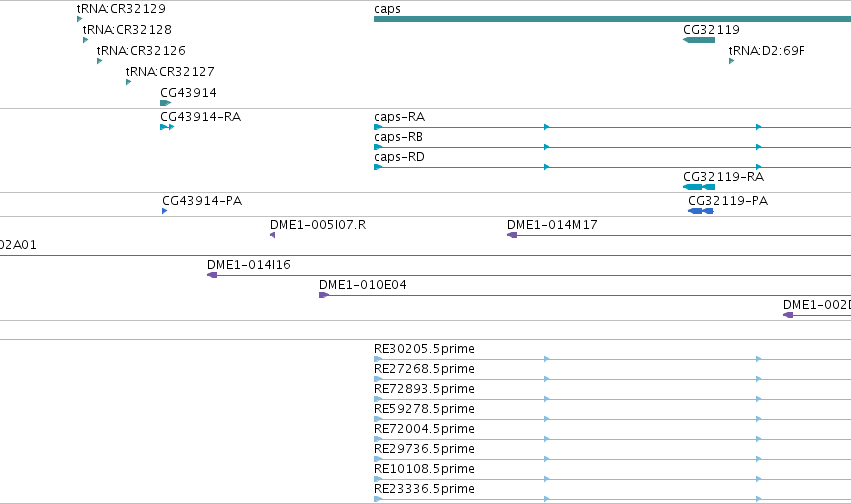Click the tRNA:CR32129 gene label
Screen dimensions: 851x504
121,9
